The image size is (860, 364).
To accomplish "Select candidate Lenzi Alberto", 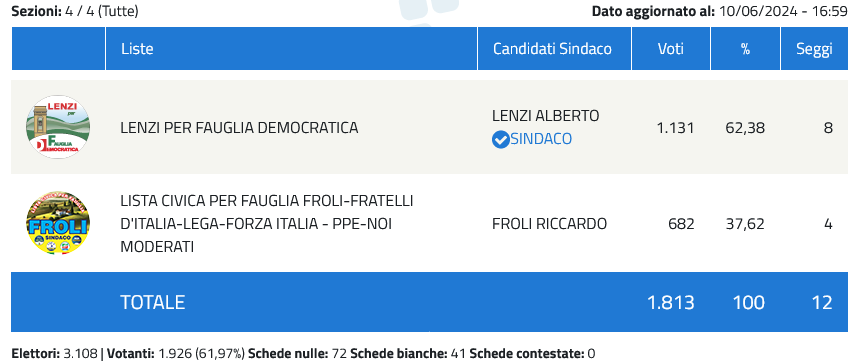I will (546, 116).
